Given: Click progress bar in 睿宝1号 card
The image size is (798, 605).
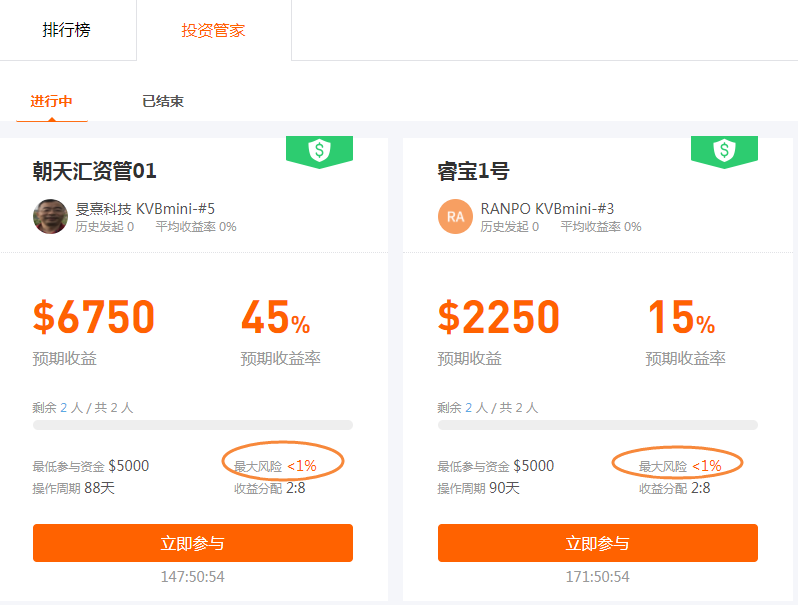Looking at the screenshot, I should click(597, 425).
